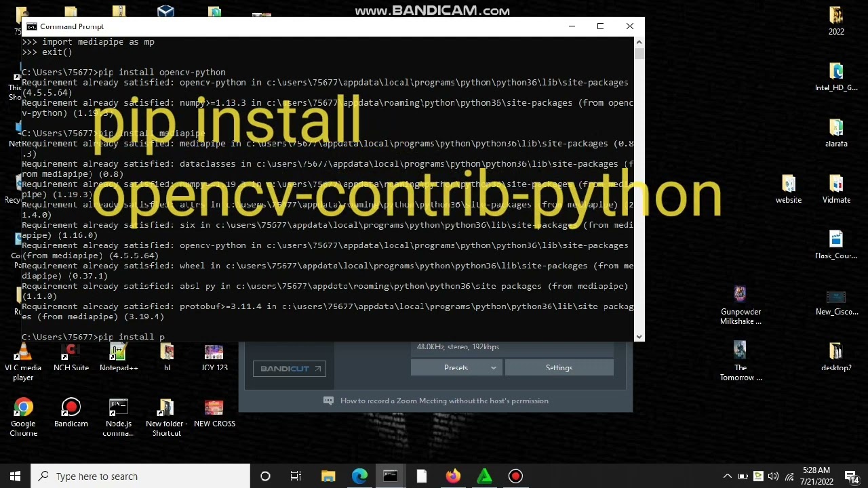Viewport: 868px width, 488px height.
Task: Open the Zoom Meeting recording tip link
Action: pos(444,401)
